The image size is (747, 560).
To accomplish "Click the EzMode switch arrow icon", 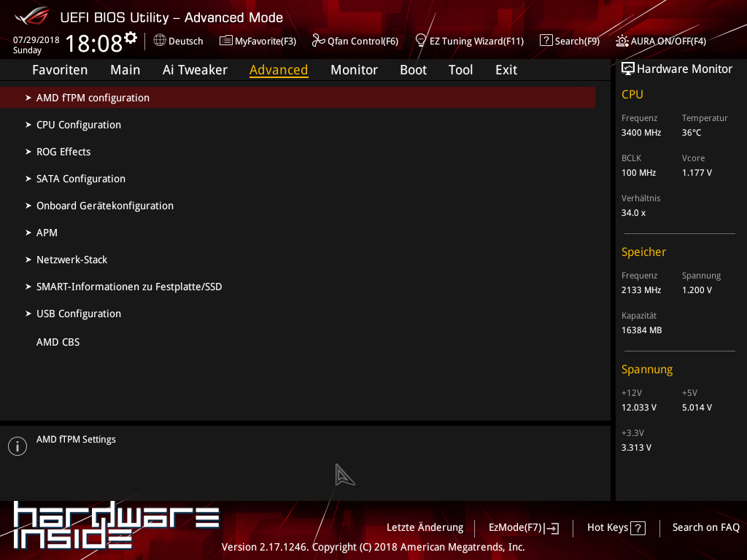I will tap(551, 528).
